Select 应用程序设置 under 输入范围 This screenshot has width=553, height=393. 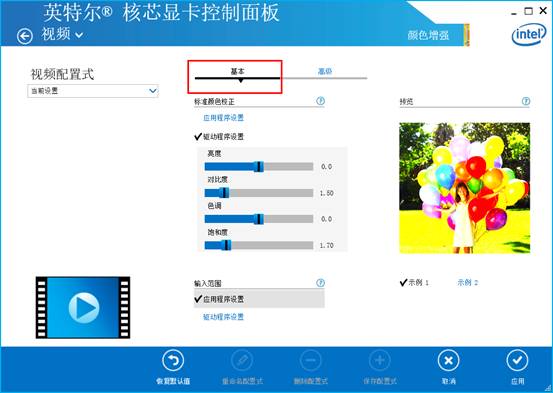tap(259, 299)
